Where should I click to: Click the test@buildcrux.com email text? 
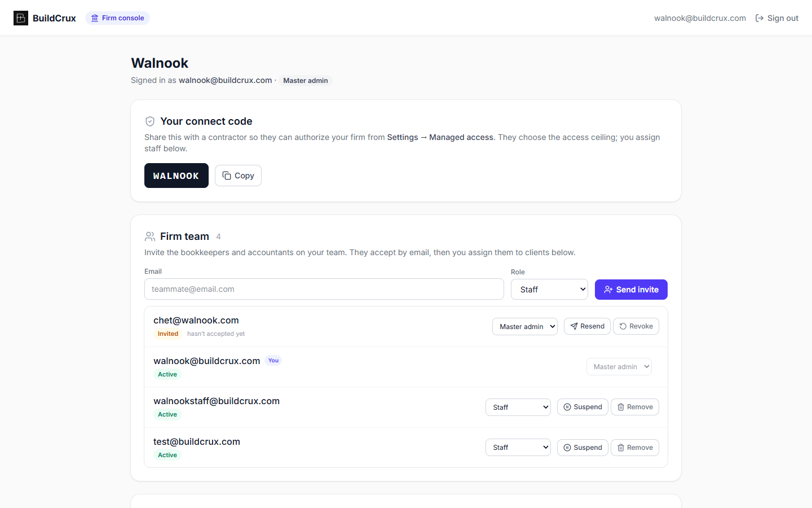[197, 442]
